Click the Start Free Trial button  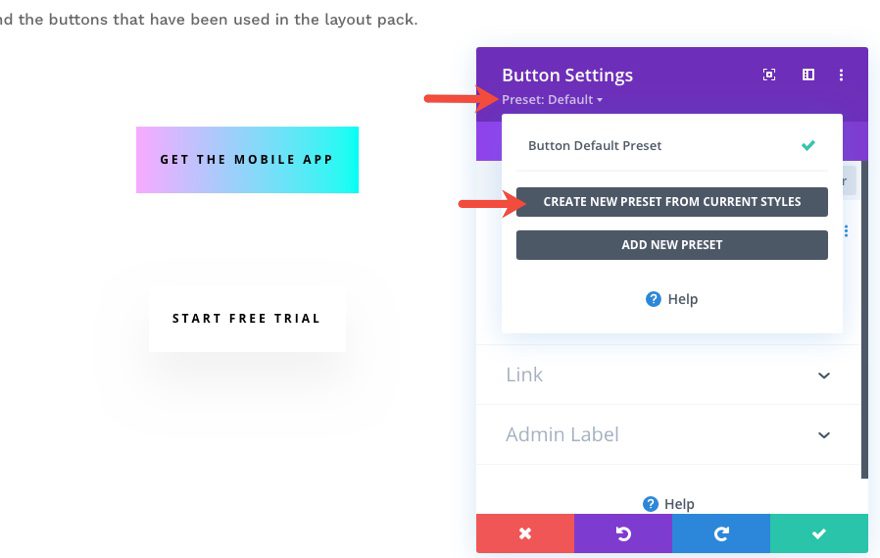pyautogui.click(x=247, y=319)
